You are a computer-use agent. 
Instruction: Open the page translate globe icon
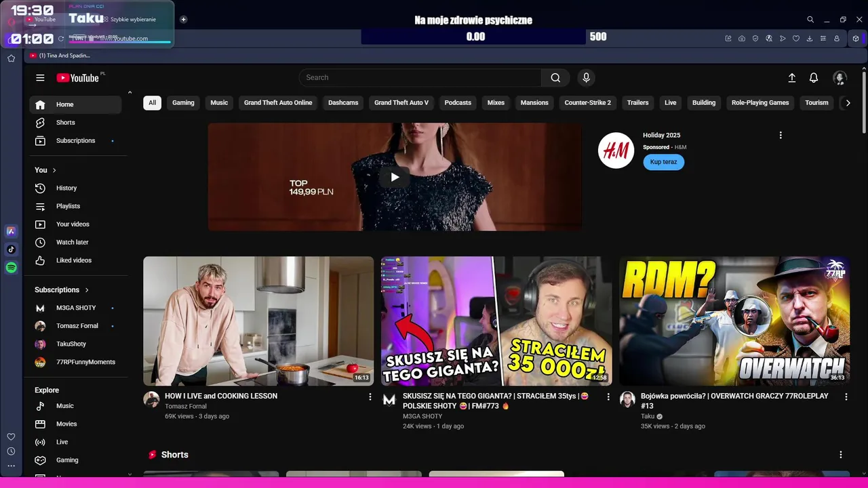pyautogui.click(x=769, y=39)
